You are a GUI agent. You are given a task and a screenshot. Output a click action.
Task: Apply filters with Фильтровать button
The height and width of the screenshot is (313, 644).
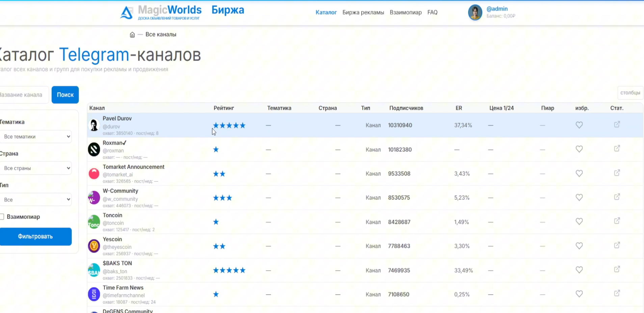35,237
